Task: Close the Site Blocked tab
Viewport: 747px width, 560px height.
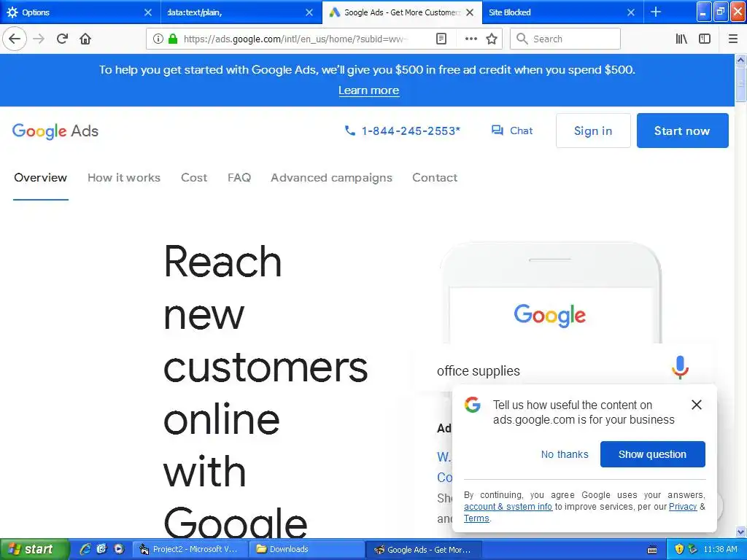Action: [x=631, y=12]
